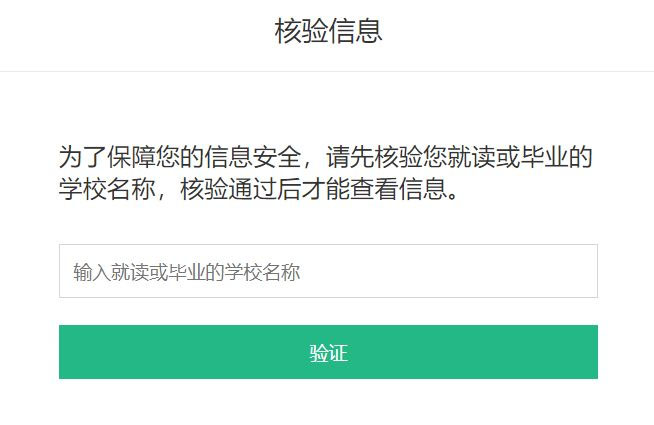Viewport: 654px width, 425px height.
Task: Click the words 请先核验您就读或毕业的
Action: (459, 157)
